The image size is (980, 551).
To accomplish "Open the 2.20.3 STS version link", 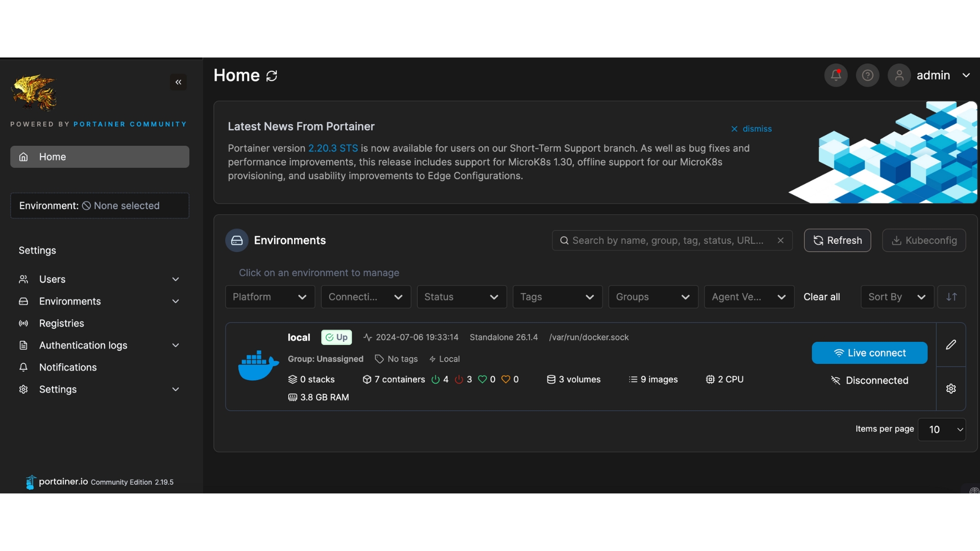I will pos(333,148).
